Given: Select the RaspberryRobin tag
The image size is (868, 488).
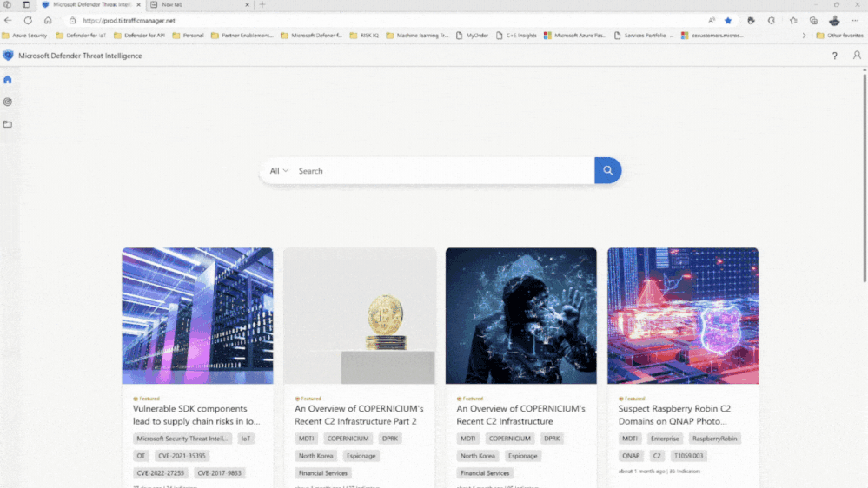Looking at the screenshot, I should (715, 439).
